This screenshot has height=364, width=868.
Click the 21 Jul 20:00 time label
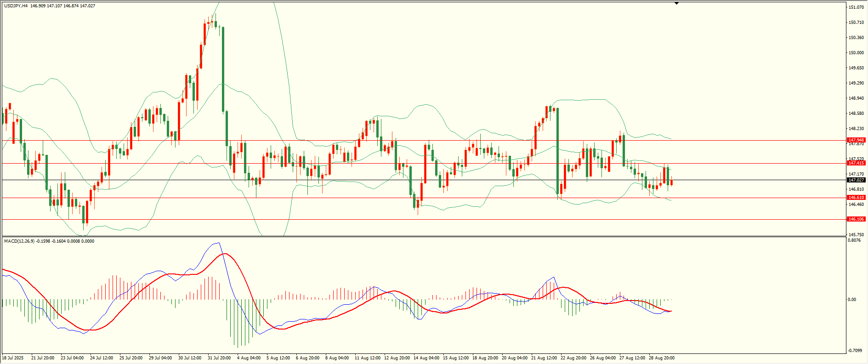43,358
